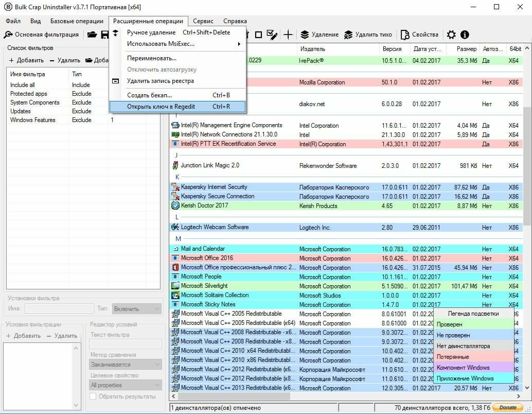The image size is (532, 414).
Task: Click the Удаление uninstall icon
Action: [320, 34]
